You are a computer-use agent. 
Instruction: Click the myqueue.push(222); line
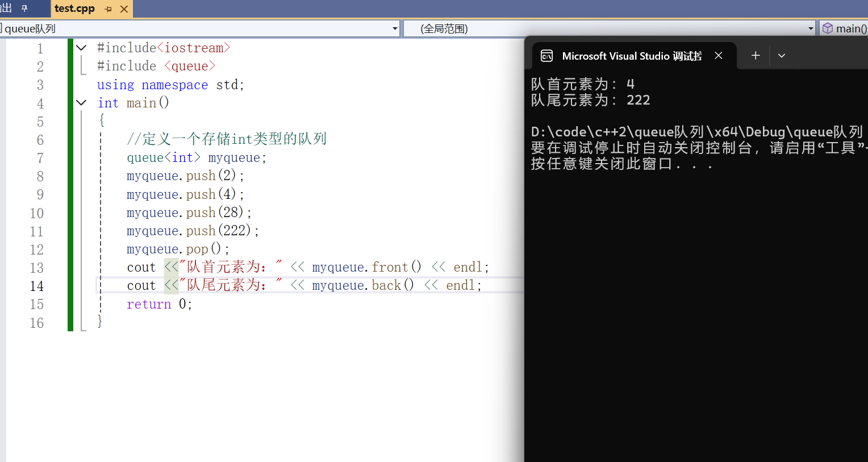[193, 231]
